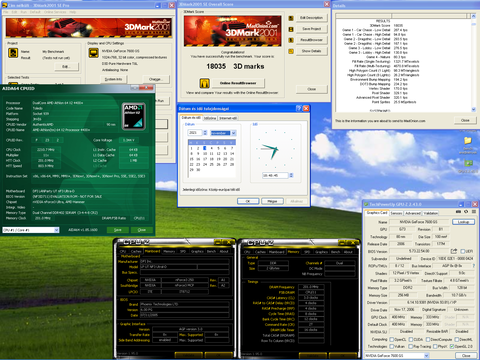Click the Save Project floppy icon

pyautogui.click(x=291, y=29)
